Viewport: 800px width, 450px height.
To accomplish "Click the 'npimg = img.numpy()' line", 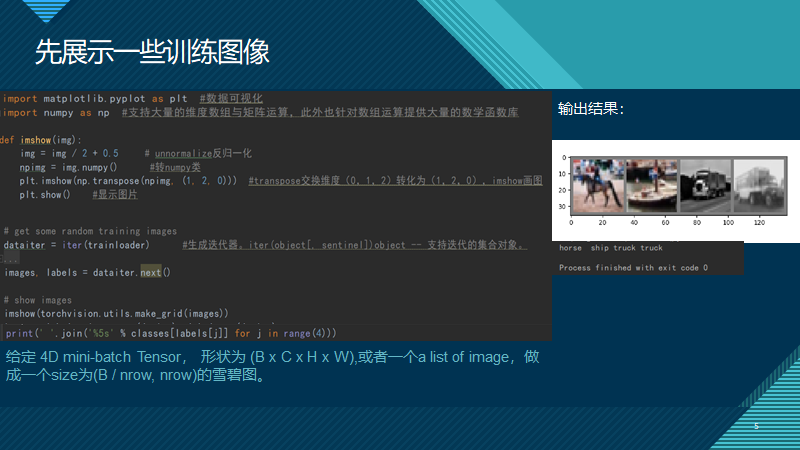I will pyautogui.click(x=68, y=167).
